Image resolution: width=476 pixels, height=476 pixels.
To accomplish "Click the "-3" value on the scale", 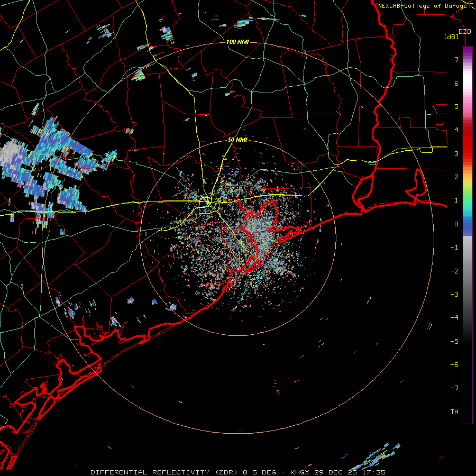I will click(x=454, y=294).
